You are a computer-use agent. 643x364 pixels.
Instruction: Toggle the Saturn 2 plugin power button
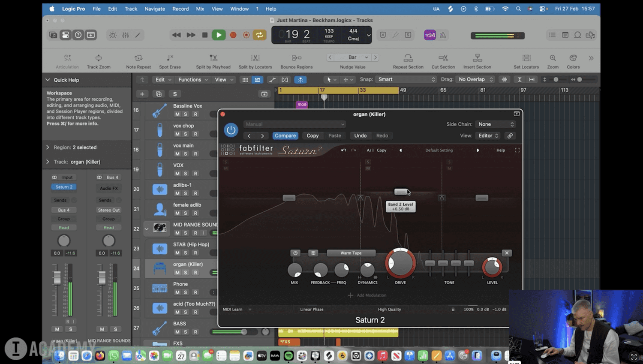click(x=231, y=130)
